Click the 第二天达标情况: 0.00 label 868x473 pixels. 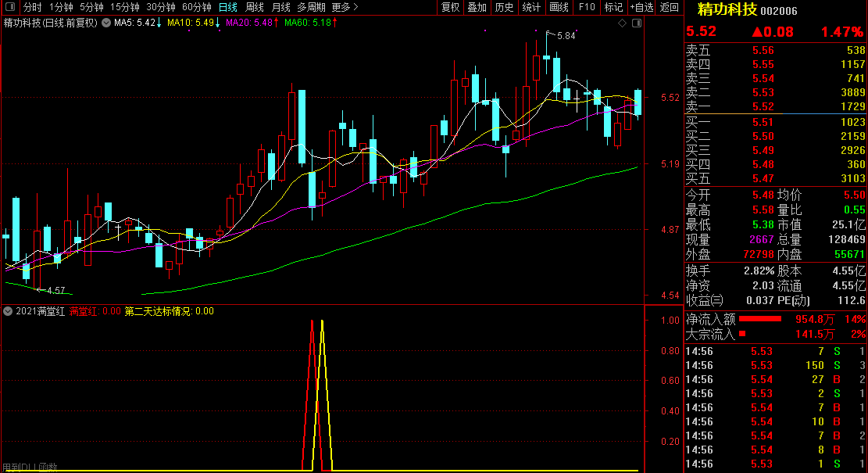pos(169,311)
